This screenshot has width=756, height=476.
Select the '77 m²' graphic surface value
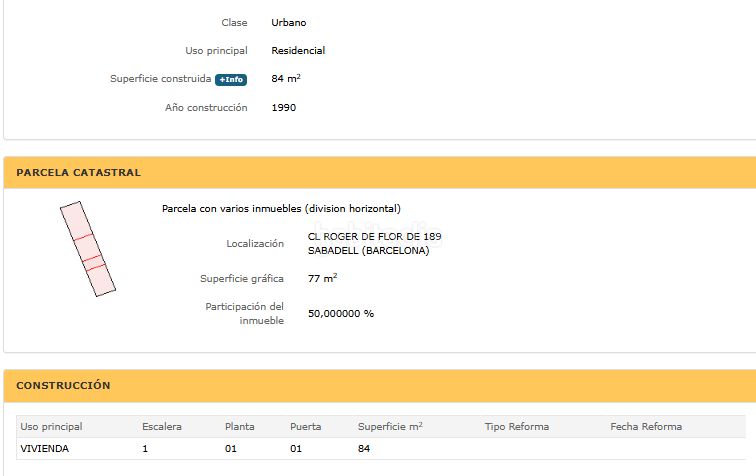coord(323,279)
